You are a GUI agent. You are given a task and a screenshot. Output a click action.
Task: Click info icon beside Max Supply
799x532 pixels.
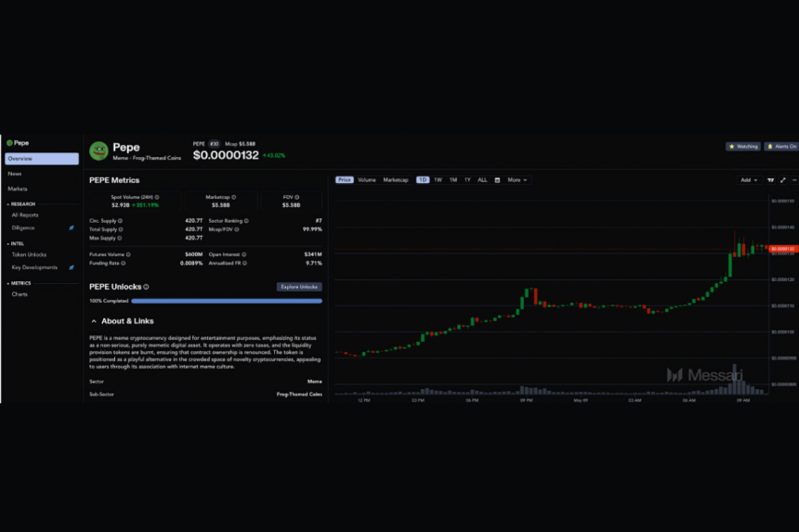[120, 239]
